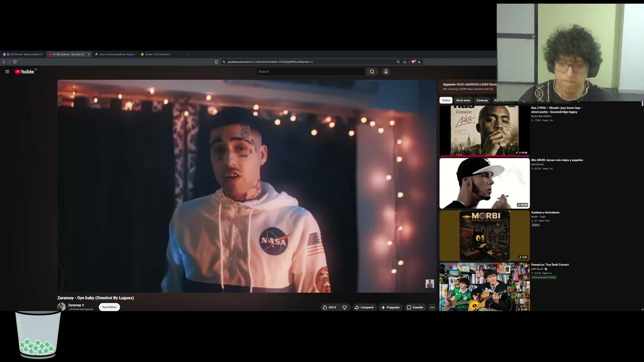644x362 pixels.
Task: Click the browser back arrow
Action: point(4,62)
